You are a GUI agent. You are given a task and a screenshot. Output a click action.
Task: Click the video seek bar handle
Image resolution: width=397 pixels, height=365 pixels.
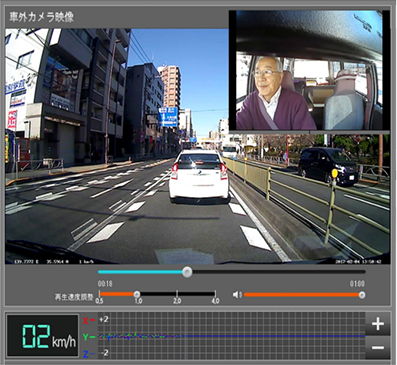pos(187,272)
